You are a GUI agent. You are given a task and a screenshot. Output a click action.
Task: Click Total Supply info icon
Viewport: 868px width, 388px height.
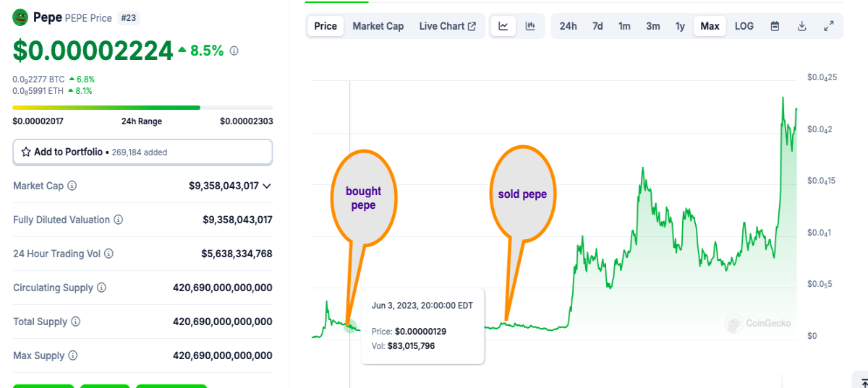[x=75, y=322]
